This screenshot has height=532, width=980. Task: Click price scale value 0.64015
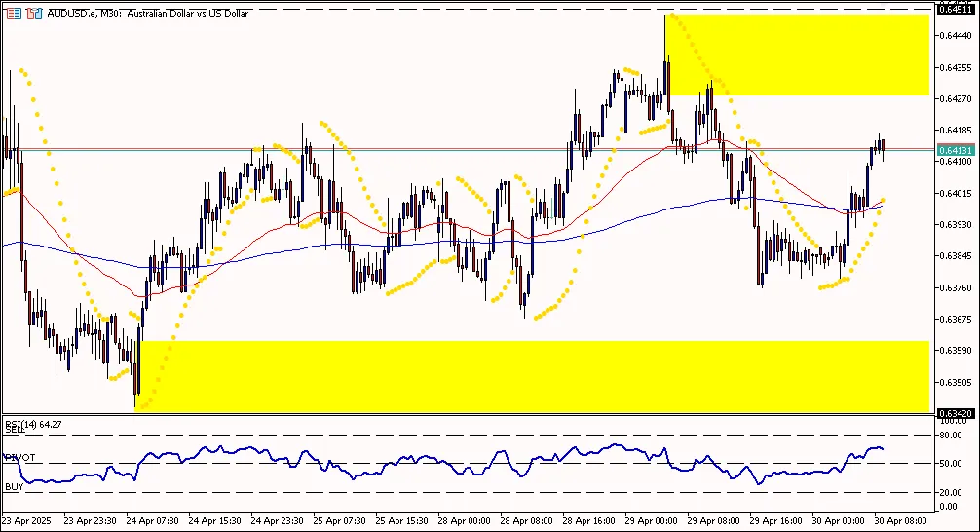pos(956,193)
